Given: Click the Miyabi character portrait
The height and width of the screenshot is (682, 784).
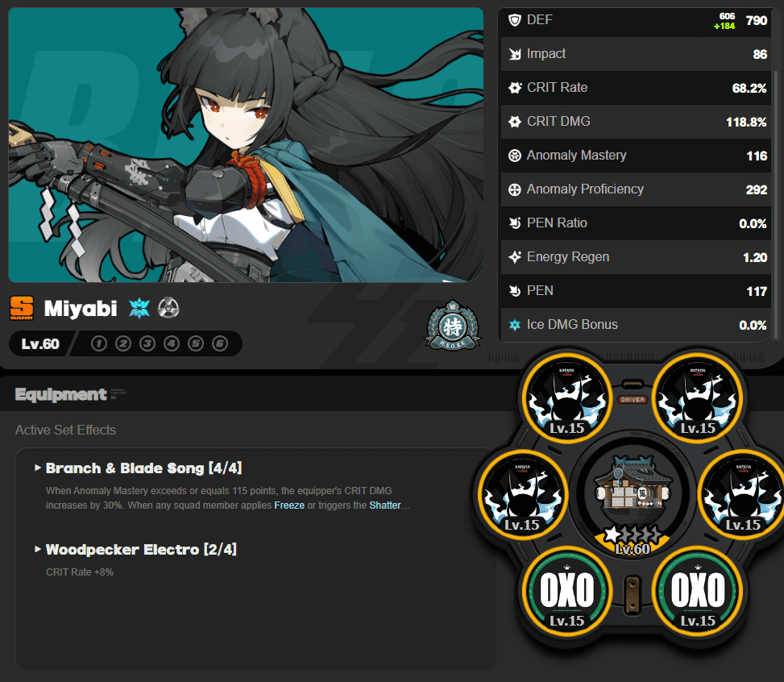Looking at the screenshot, I should [x=246, y=145].
